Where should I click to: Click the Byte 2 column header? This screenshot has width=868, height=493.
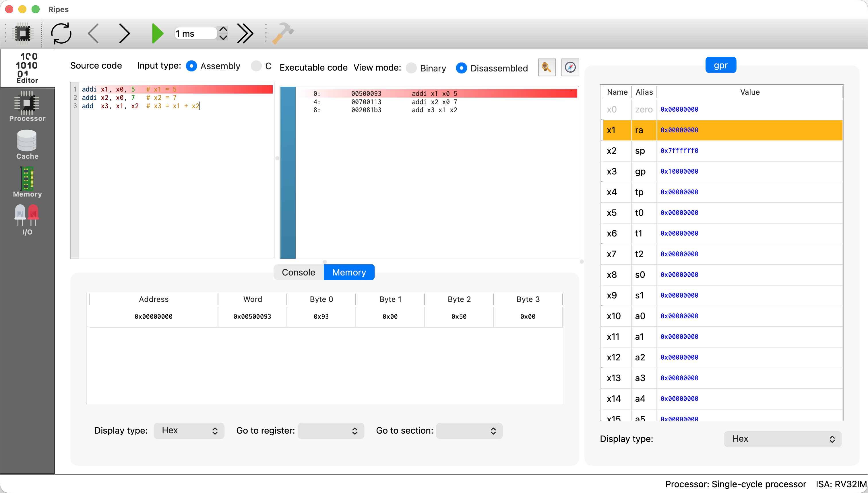tap(459, 299)
